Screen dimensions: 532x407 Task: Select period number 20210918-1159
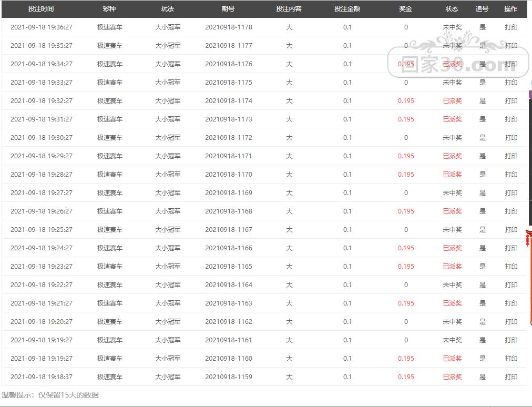coord(229,377)
